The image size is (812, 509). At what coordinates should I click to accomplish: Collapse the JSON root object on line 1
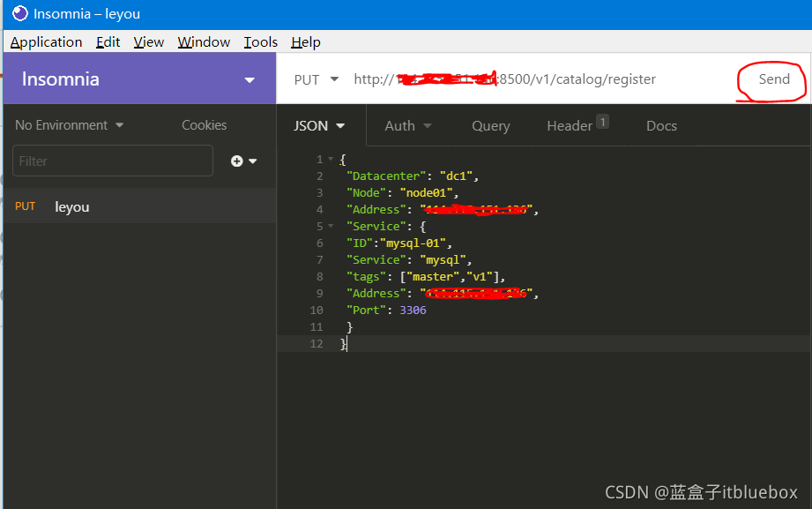tap(331, 159)
